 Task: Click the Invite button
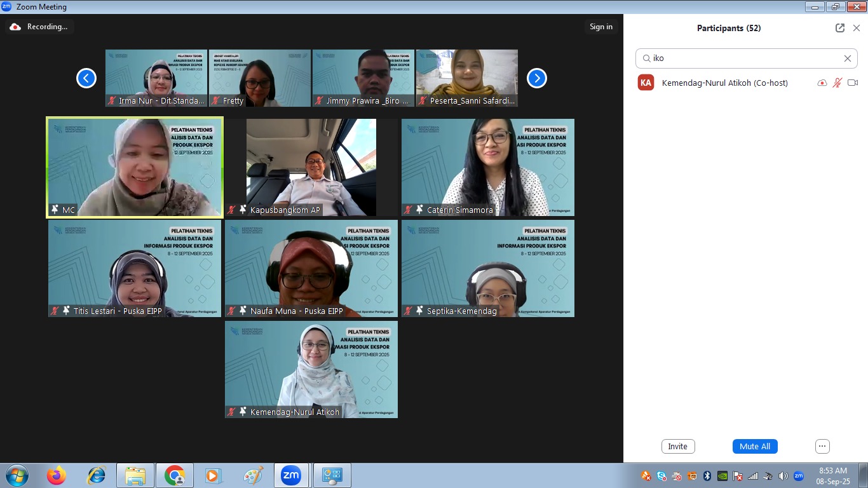pyautogui.click(x=677, y=446)
